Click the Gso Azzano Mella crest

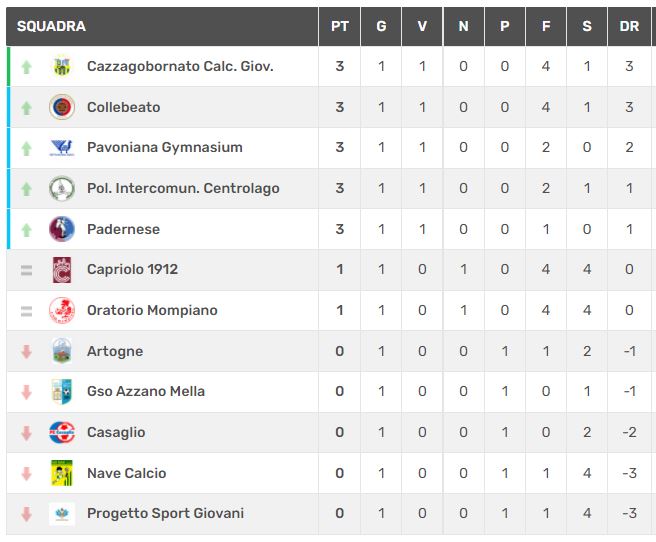pyautogui.click(x=61, y=392)
